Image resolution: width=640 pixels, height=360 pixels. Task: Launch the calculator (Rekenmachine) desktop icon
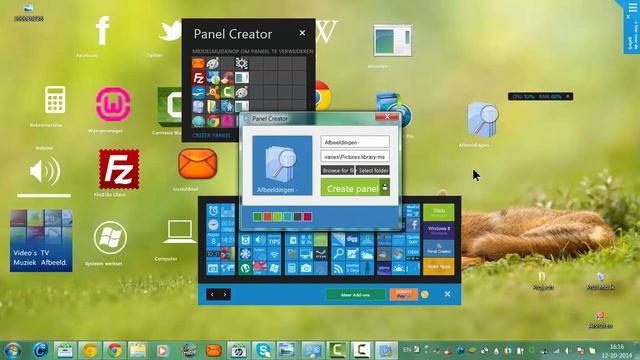tap(55, 100)
